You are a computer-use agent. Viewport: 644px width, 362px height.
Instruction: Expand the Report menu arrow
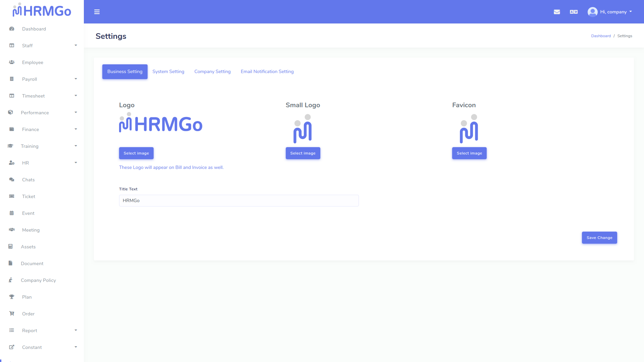(x=76, y=330)
